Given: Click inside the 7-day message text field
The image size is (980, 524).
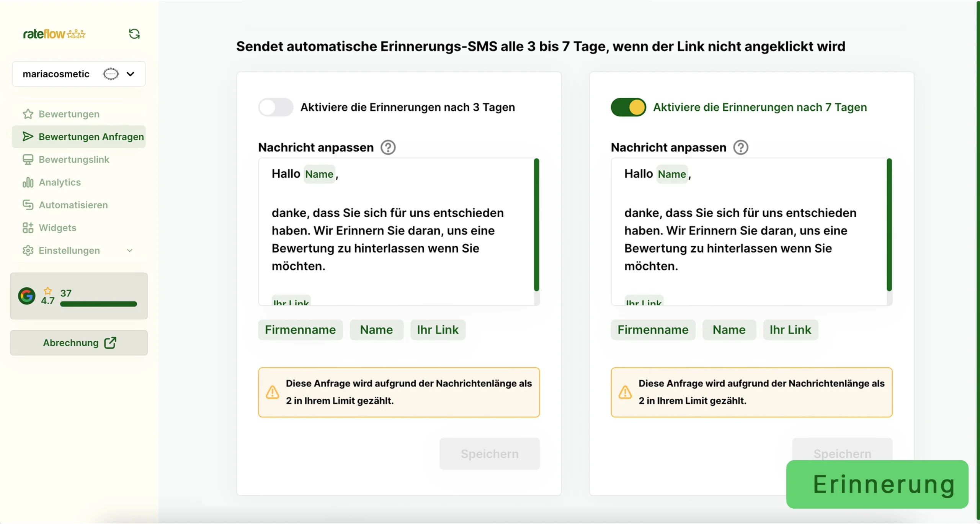Looking at the screenshot, I should 746,237.
